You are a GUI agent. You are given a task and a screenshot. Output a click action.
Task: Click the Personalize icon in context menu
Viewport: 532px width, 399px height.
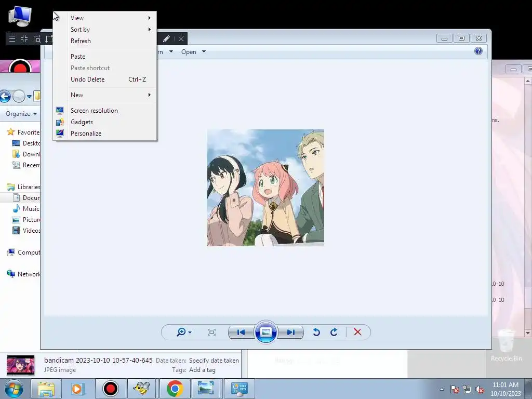pyautogui.click(x=60, y=134)
